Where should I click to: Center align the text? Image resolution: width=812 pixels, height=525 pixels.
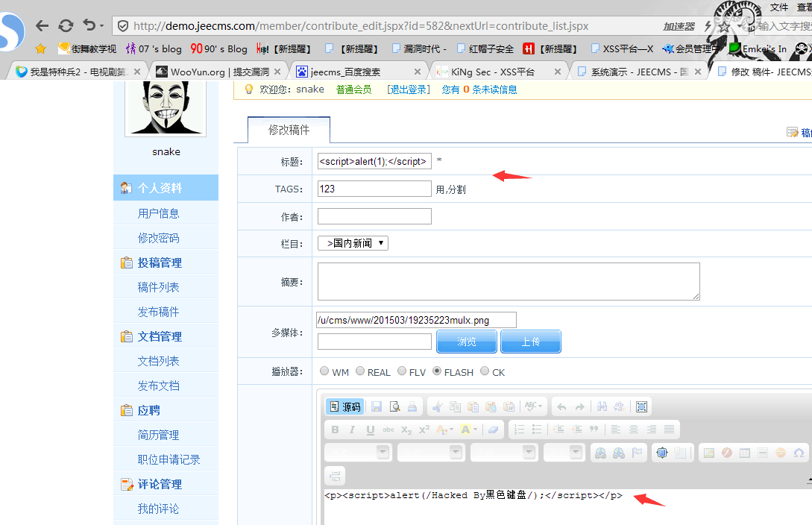[633, 430]
